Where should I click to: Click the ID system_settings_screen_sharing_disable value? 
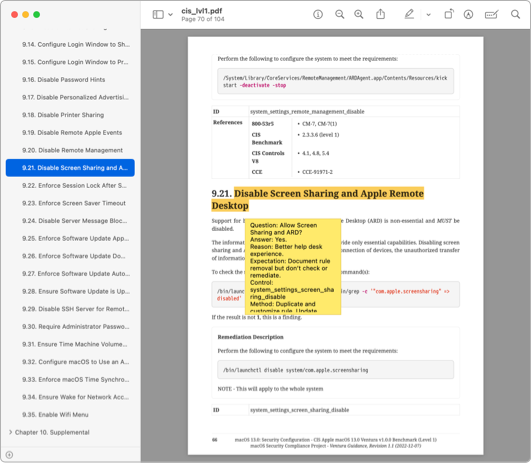[x=299, y=410]
